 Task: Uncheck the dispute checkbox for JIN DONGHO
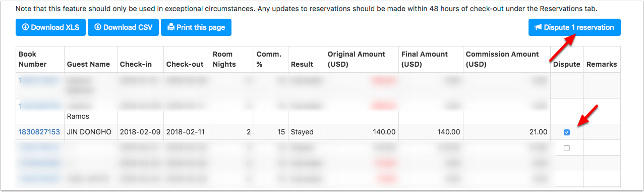[567, 132]
